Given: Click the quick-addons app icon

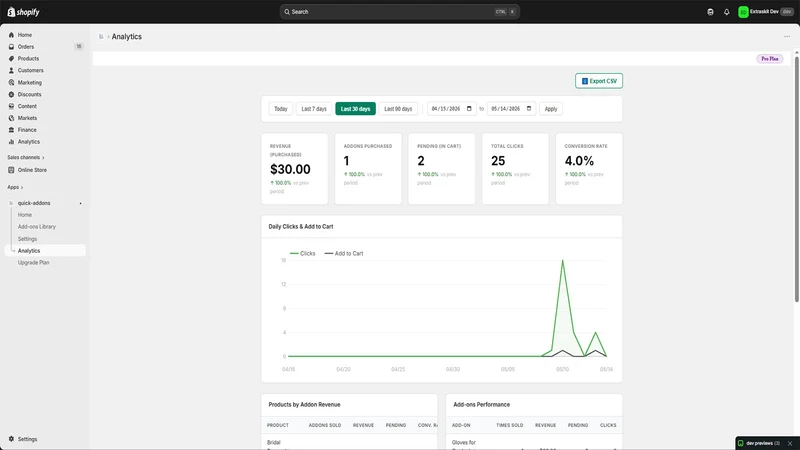Looking at the screenshot, I should (x=11, y=203).
